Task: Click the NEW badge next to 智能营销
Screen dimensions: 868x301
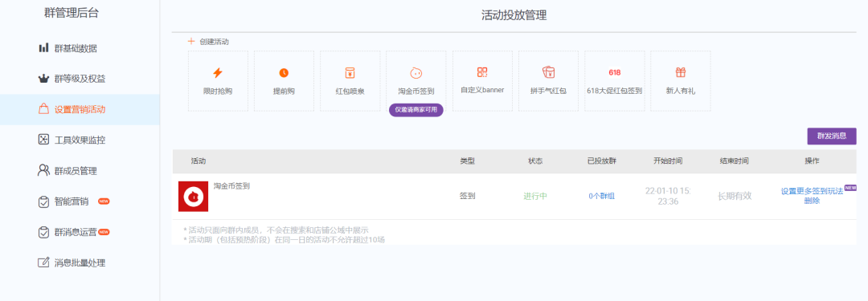Action: (104, 201)
